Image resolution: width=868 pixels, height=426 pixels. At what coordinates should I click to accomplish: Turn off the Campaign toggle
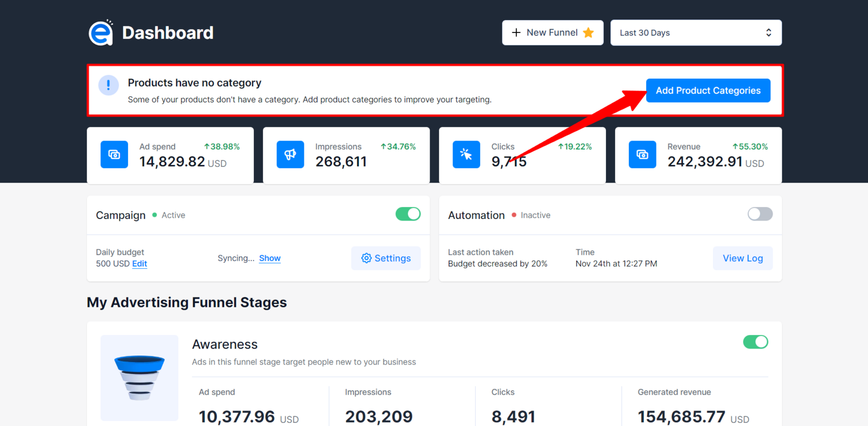click(x=408, y=214)
